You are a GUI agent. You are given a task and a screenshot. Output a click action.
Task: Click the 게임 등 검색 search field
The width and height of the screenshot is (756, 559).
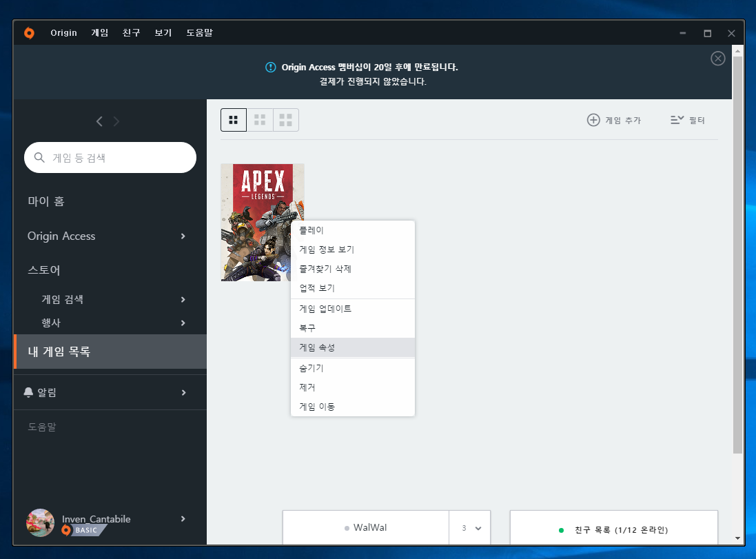point(110,157)
